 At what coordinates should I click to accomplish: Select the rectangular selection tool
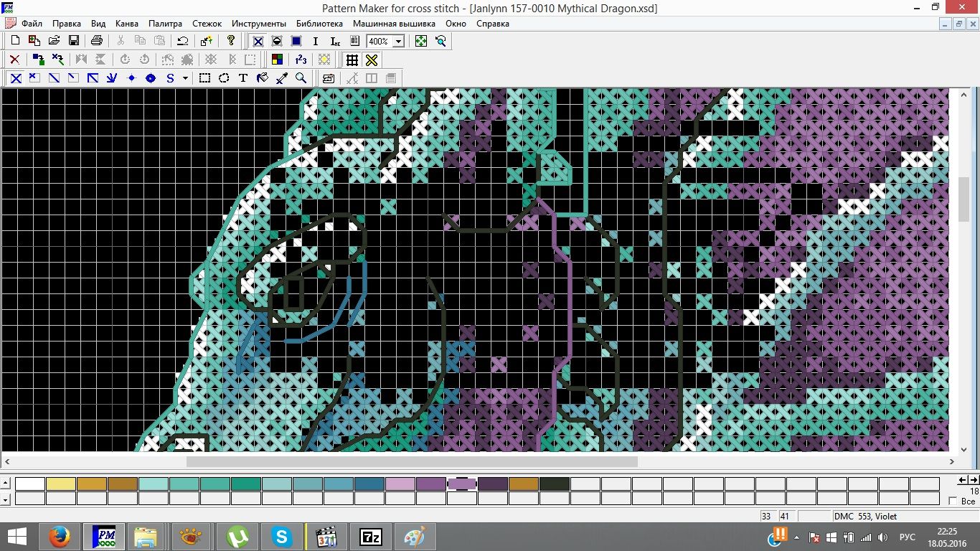(204, 78)
